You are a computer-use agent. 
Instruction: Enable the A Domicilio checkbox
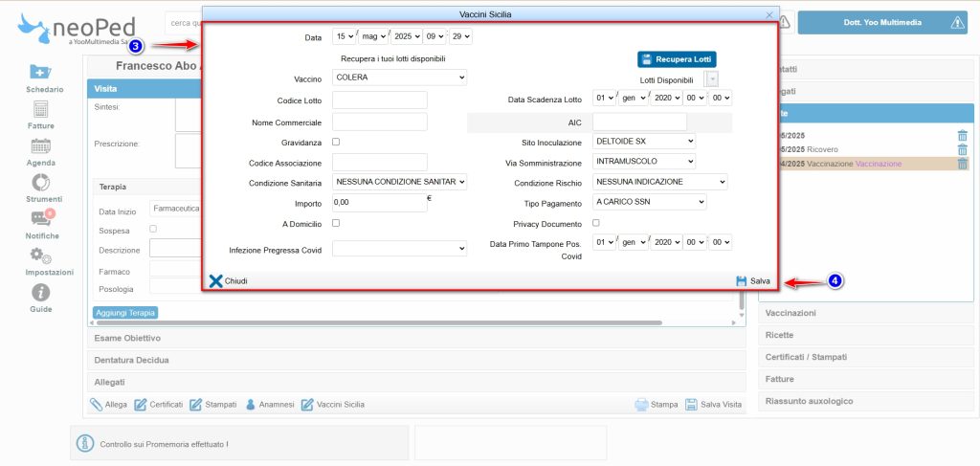336,223
